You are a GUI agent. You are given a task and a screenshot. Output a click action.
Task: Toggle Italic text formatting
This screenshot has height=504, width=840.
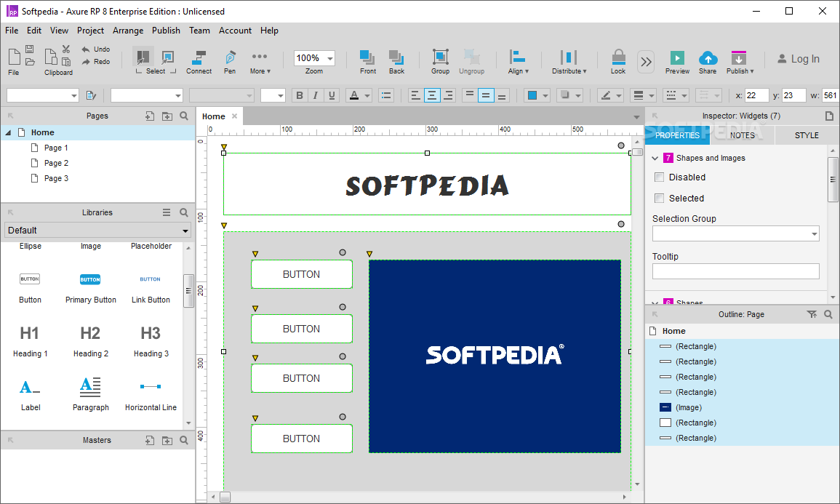point(316,96)
